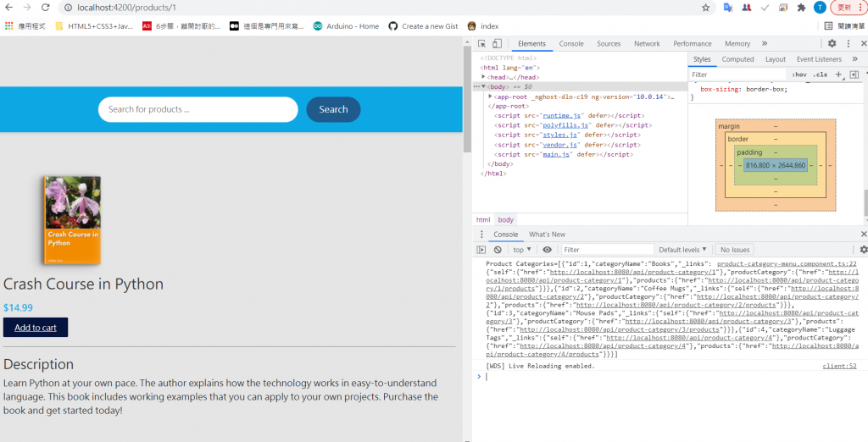Screen dimensions: 868x442
Task: Toggle the .cls classes panel
Action: pos(820,75)
